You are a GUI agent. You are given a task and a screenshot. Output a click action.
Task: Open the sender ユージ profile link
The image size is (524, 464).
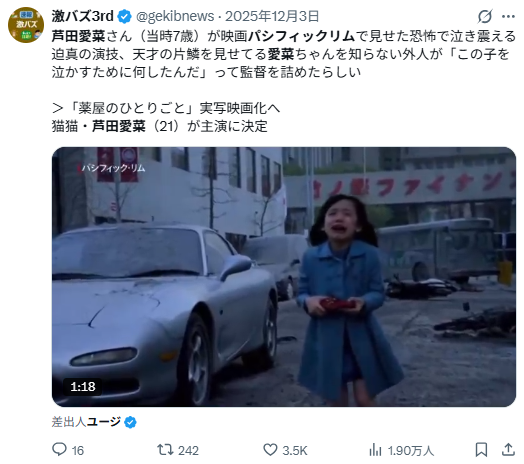(x=104, y=422)
